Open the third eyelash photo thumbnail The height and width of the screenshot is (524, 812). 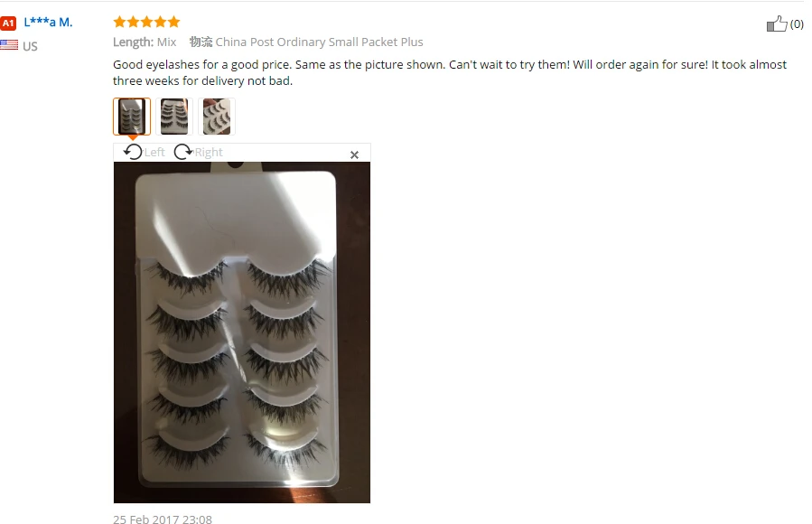pos(217,117)
